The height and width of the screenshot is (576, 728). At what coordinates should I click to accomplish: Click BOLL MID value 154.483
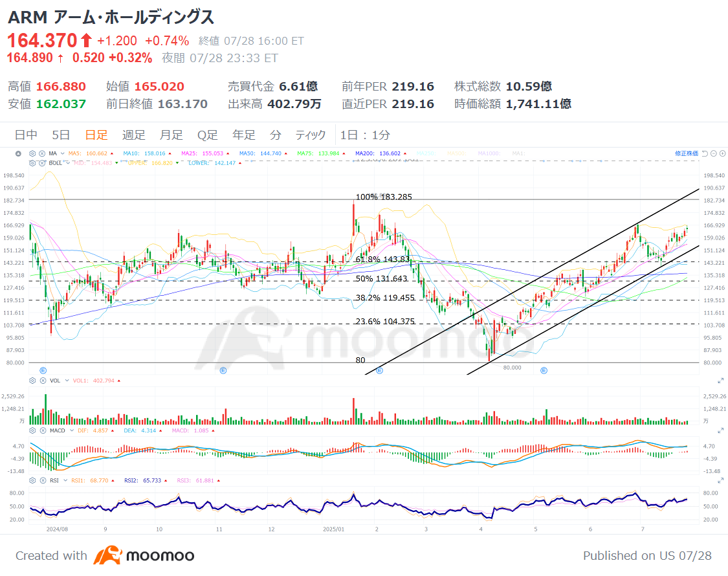tap(102, 163)
